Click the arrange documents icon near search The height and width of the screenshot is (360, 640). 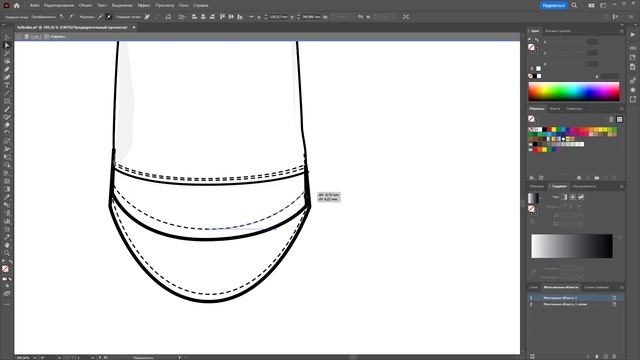click(x=591, y=6)
